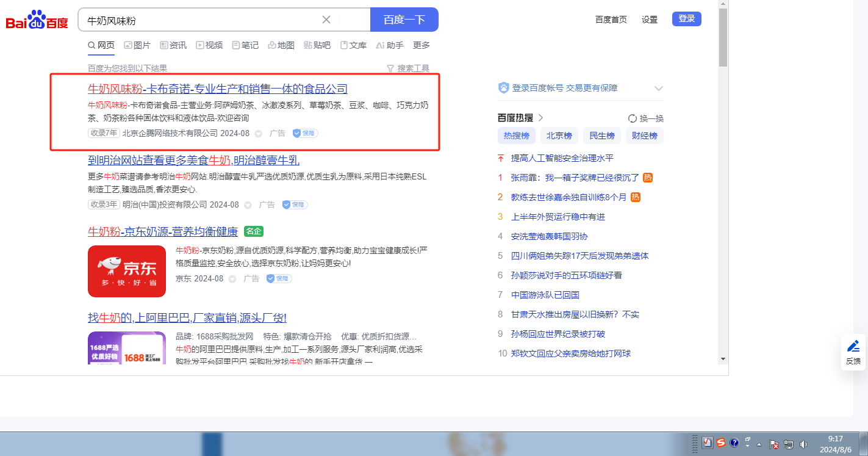868x456 pixels.
Task: Click the shield icon beside 登录百度帐号
Action: 504,88
